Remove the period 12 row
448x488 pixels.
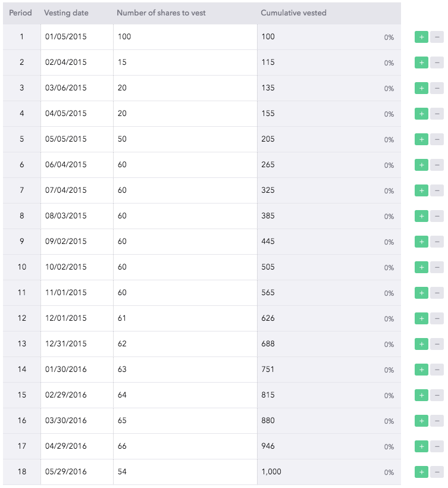[x=437, y=318]
